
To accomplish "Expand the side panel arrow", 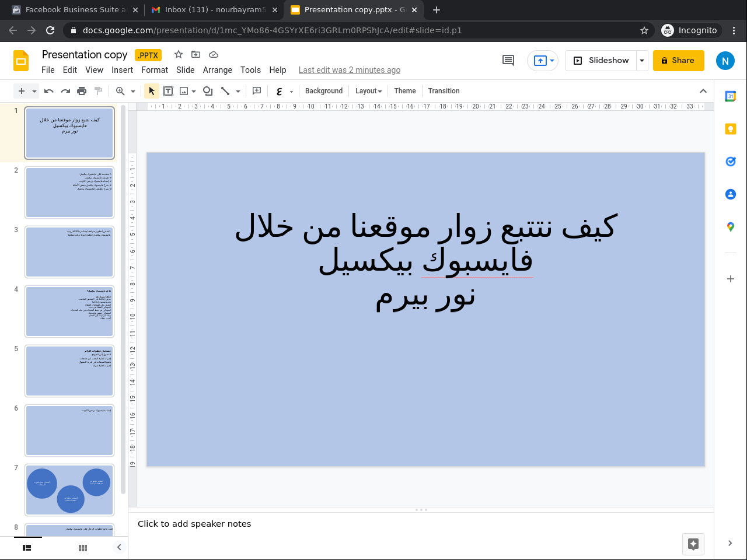I will click(x=730, y=543).
